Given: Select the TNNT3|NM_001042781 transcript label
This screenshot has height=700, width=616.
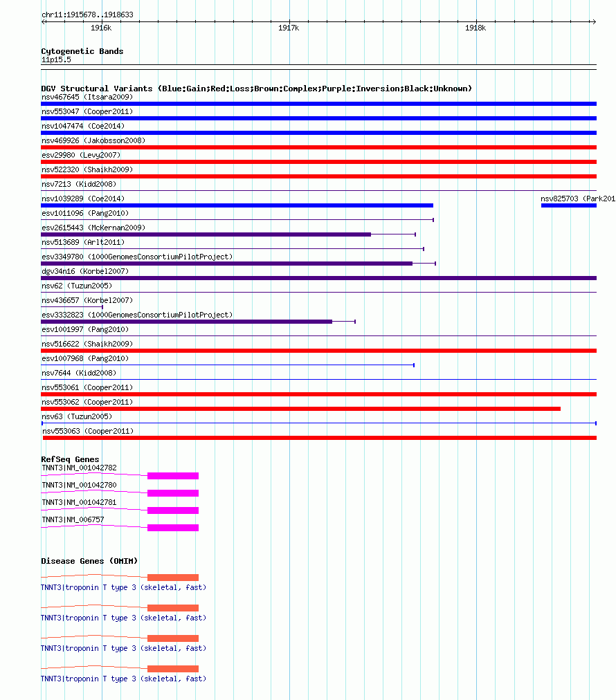Looking at the screenshot, I should coord(79,502).
